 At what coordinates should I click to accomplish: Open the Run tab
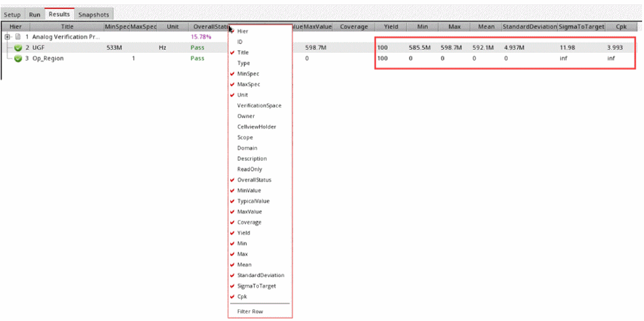point(34,15)
